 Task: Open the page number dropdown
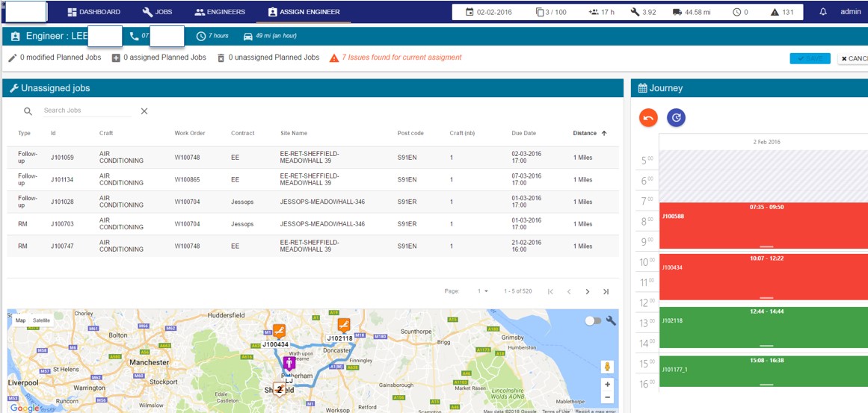click(x=483, y=291)
